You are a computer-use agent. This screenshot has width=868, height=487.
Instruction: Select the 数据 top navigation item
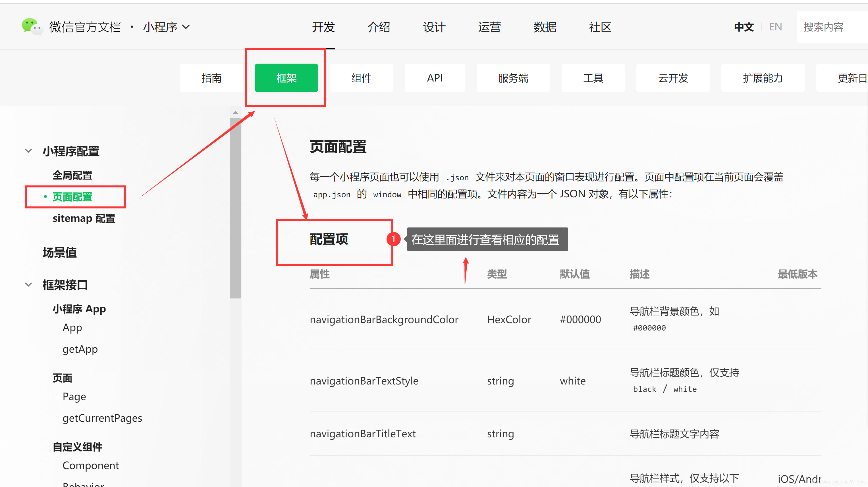pos(545,27)
